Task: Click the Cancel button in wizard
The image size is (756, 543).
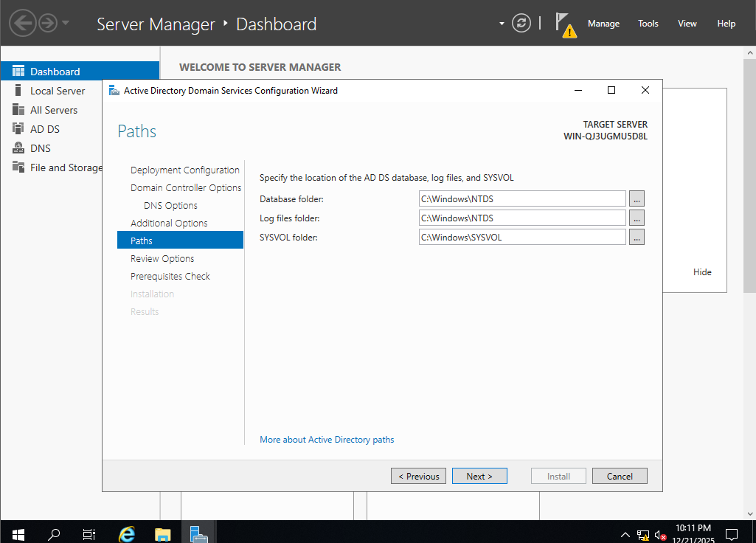Action: pos(620,476)
